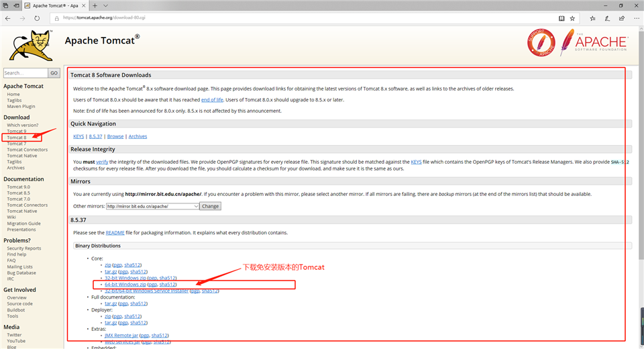Viewport: 644px width, 349px height.
Task: Open the add notes pen icon
Action: pyautogui.click(x=607, y=18)
